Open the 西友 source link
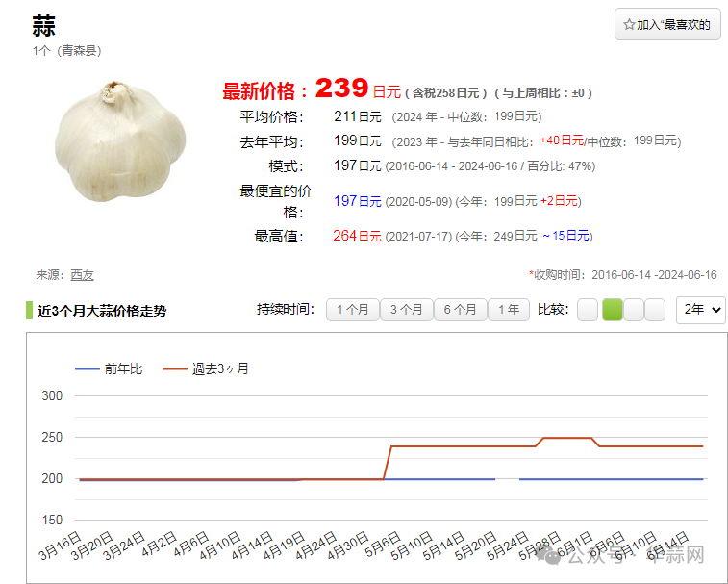Viewport: 728px width, 584px height. (82, 275)
